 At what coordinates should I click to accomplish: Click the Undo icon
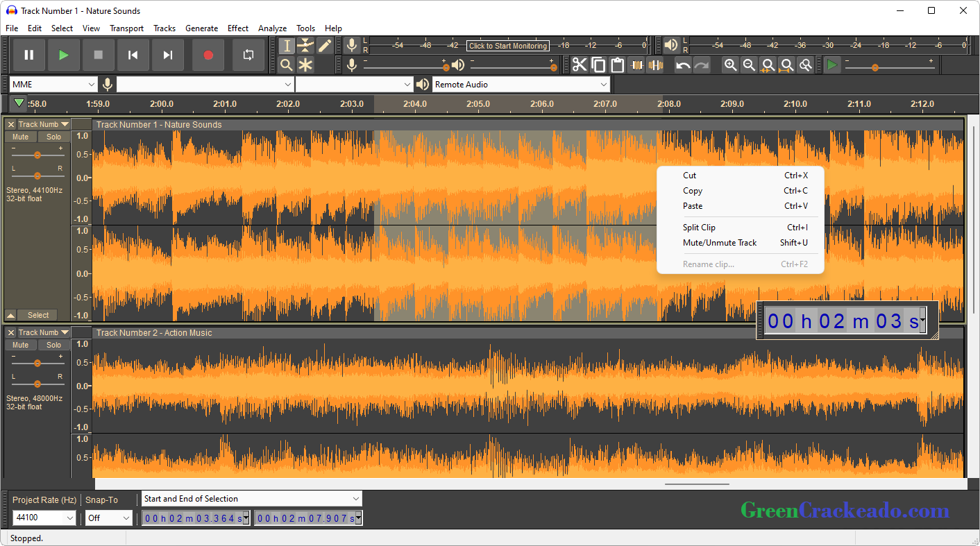[x=682, y=65]
